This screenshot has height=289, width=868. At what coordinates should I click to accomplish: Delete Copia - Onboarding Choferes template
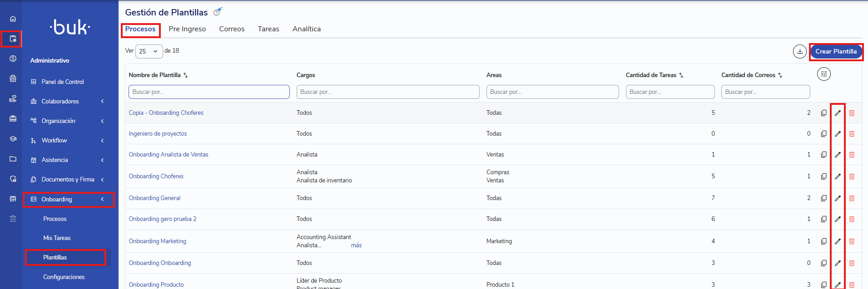click(x=852, y=113)
